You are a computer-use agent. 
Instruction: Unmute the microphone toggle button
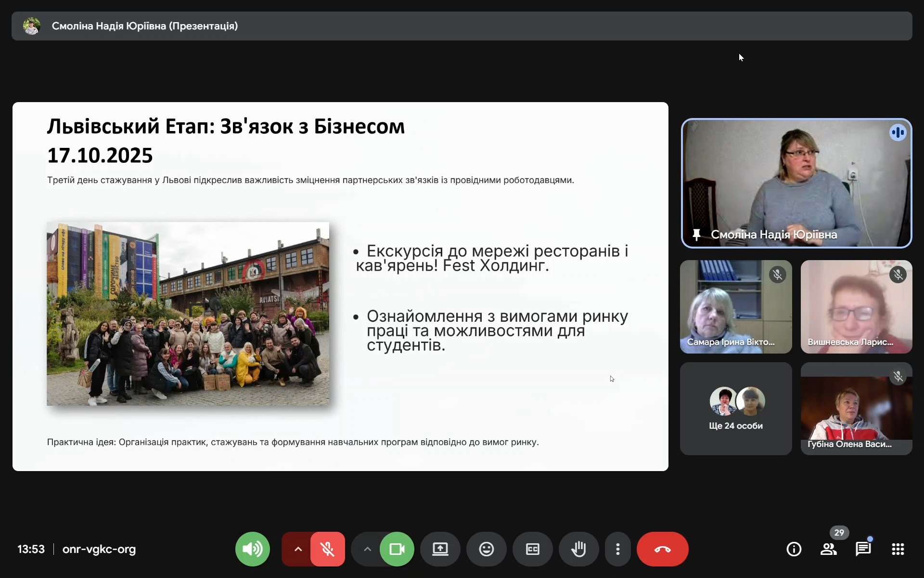click(x=328, y=549)
